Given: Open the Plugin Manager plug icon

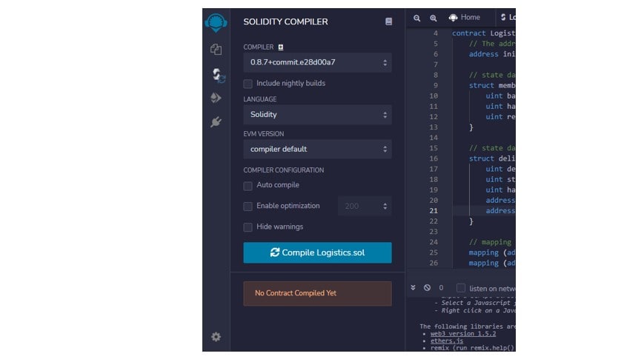Looking at the screenshot, I should pos(216,121).
